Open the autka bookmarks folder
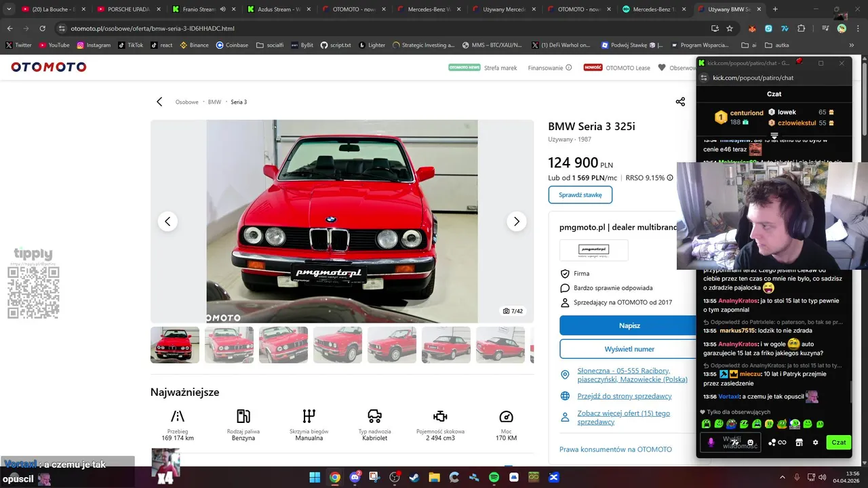The image size is (868, 488). click(776, 45)
